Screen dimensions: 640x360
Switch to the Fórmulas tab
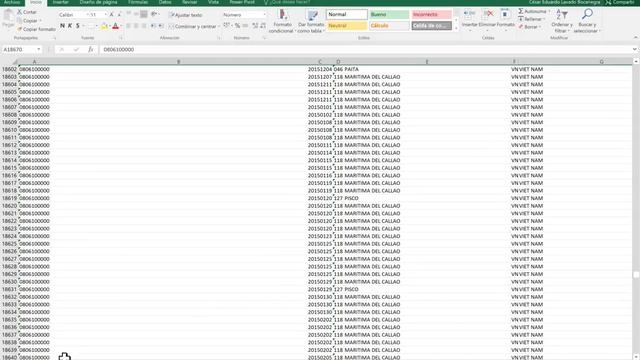point(138,2)
